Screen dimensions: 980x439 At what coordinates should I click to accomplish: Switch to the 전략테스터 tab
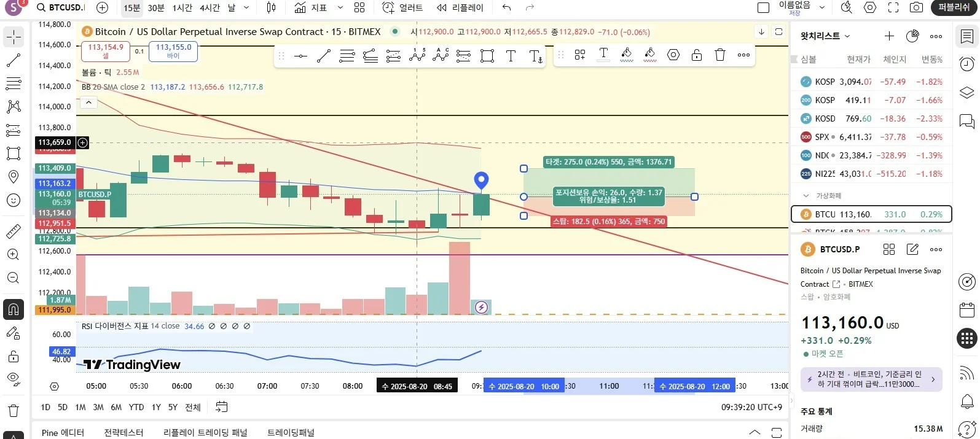coord(123,432)
